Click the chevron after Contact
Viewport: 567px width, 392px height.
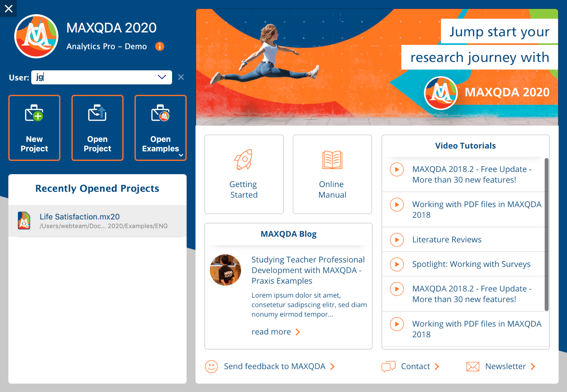click(437, 366)
